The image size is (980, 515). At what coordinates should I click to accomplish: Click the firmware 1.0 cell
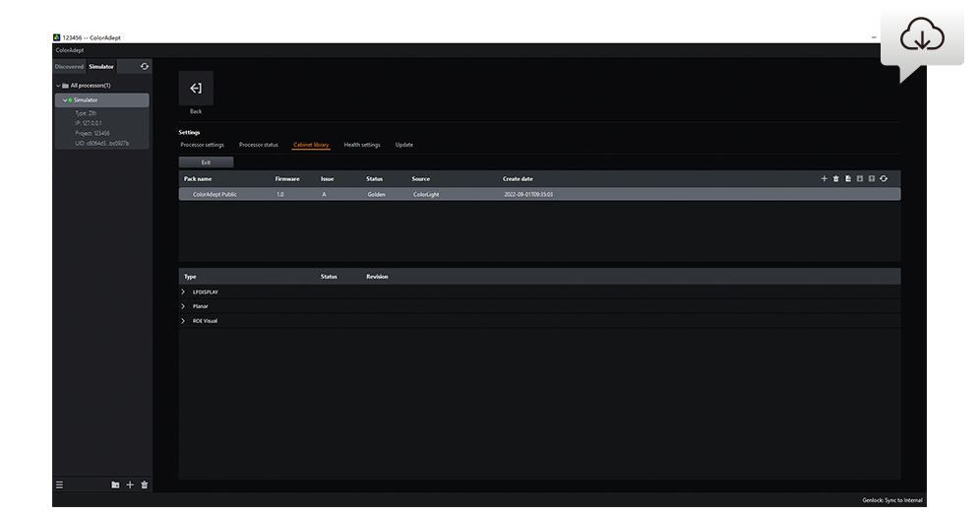pos(280,195)
